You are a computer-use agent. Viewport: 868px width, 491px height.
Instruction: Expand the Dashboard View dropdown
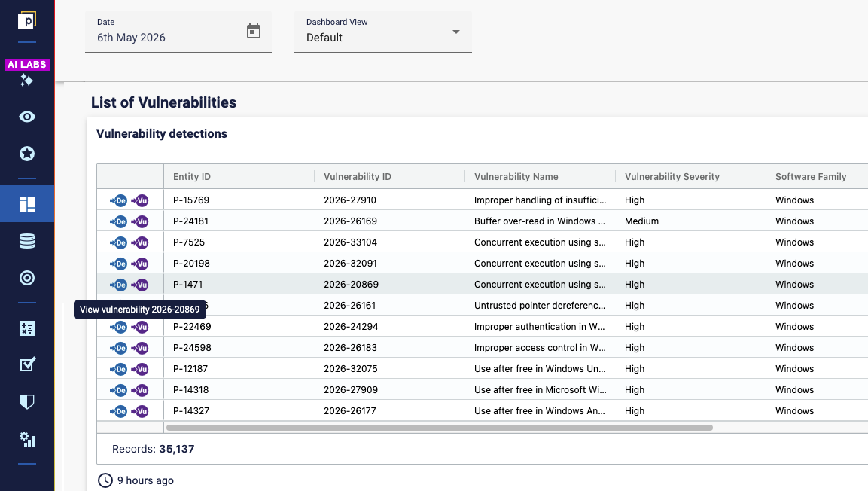[x=382, y=32]
